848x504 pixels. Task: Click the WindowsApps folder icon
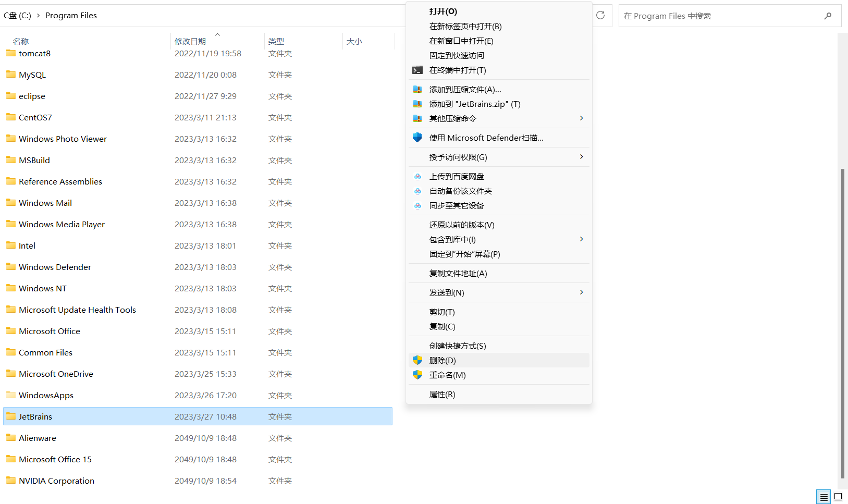pyautogui.click(x=11, y=395)
